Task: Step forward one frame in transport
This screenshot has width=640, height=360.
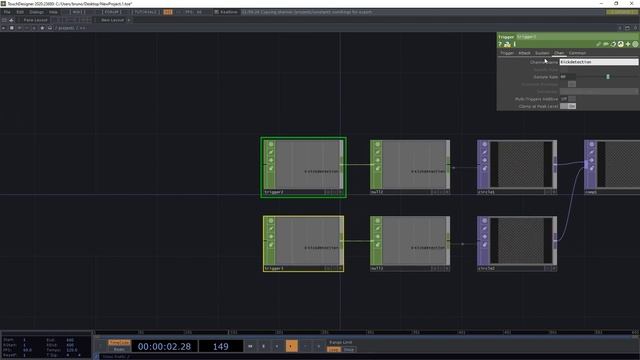Action: point(319,346)
